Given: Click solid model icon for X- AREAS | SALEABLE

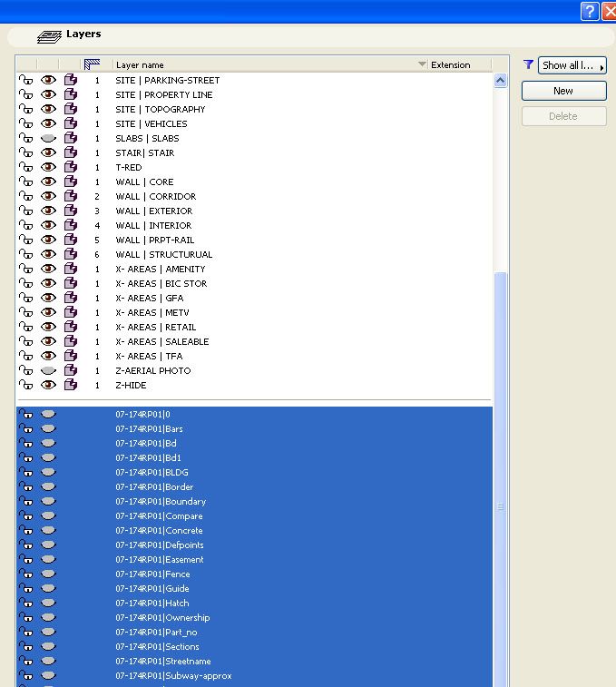Looking at the screenshot, I should (71, 341).
